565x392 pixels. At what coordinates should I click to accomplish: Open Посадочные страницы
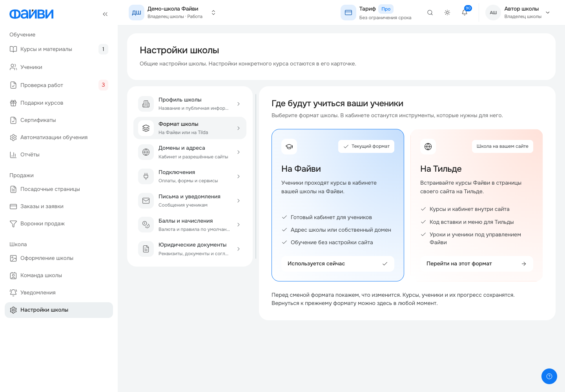click(x=59, y=189)
